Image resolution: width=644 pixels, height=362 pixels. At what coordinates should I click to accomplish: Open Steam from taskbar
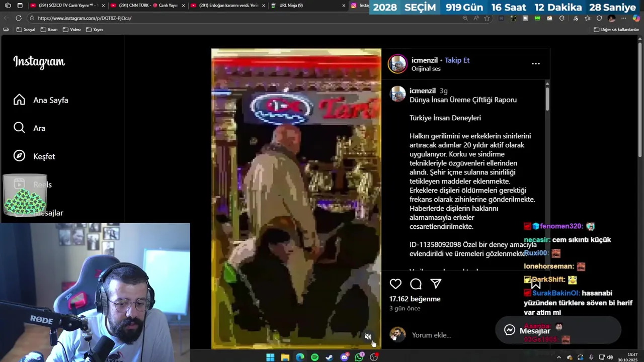click(x=329, y=357)
